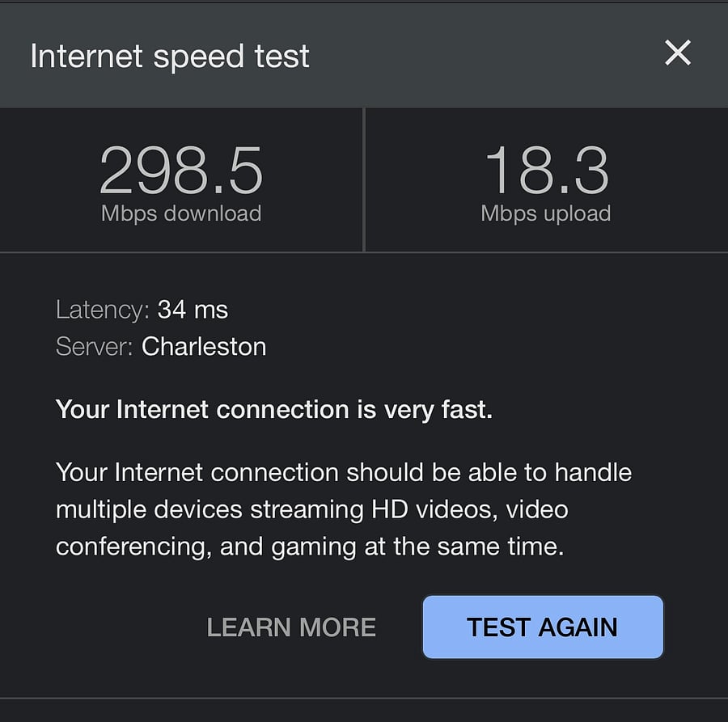
Task: Click the Internet speed test title
Action: click(x=170, y=57)
